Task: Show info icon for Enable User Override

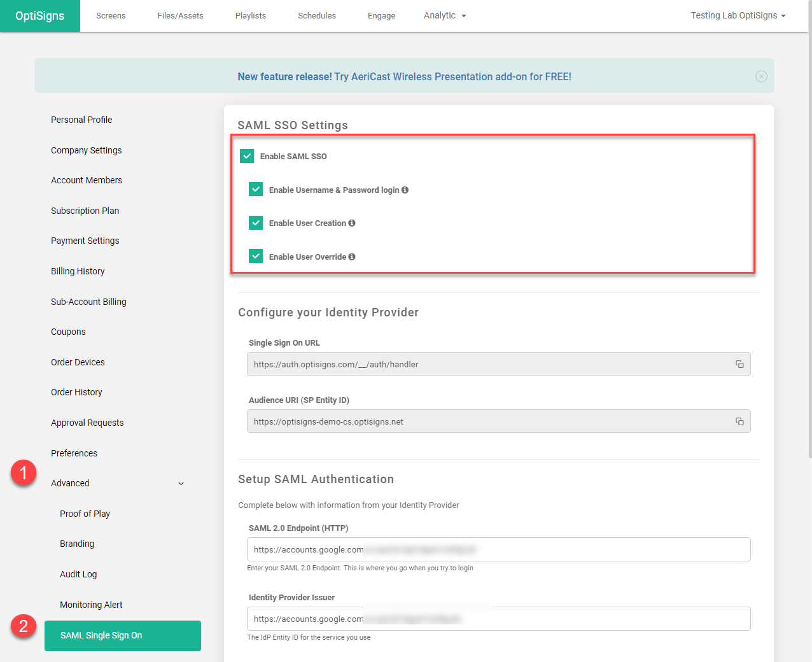Action: [x=352, y=257]
